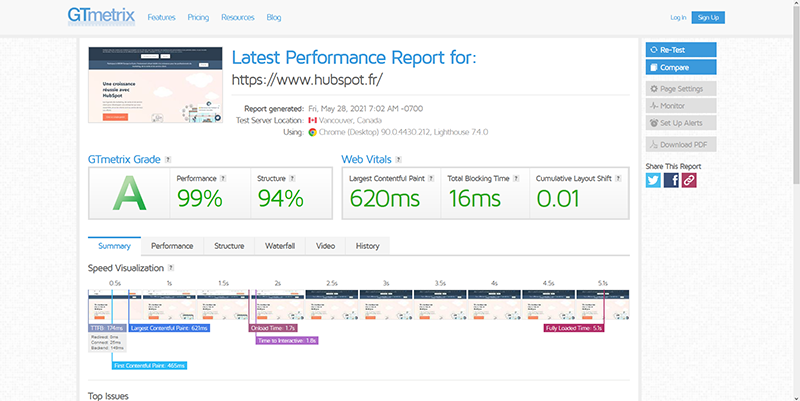Screen dimensions: 800x401
Task: Open Resources in top navigation
Action: coord(238,17)
